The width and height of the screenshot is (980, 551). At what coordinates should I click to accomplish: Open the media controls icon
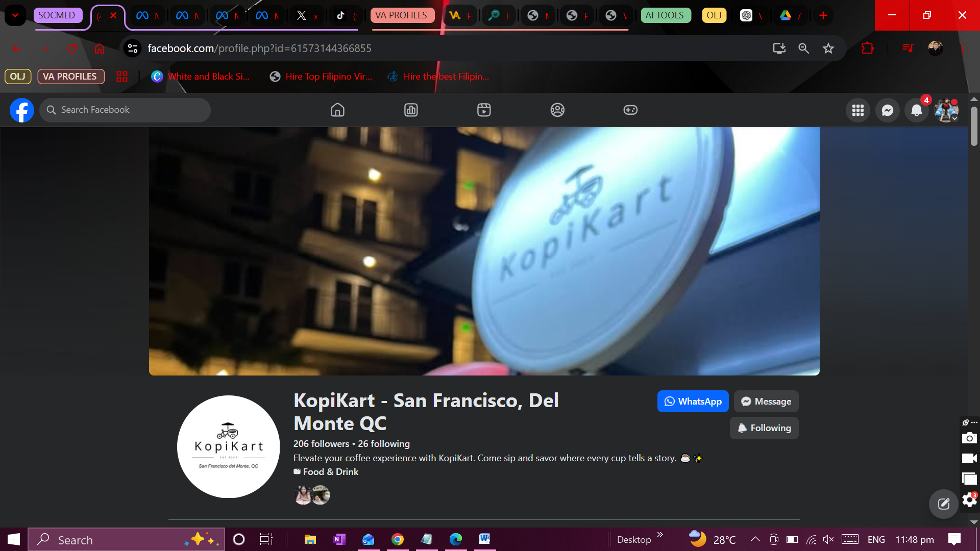pyautogui.click(x=908, y=48)
